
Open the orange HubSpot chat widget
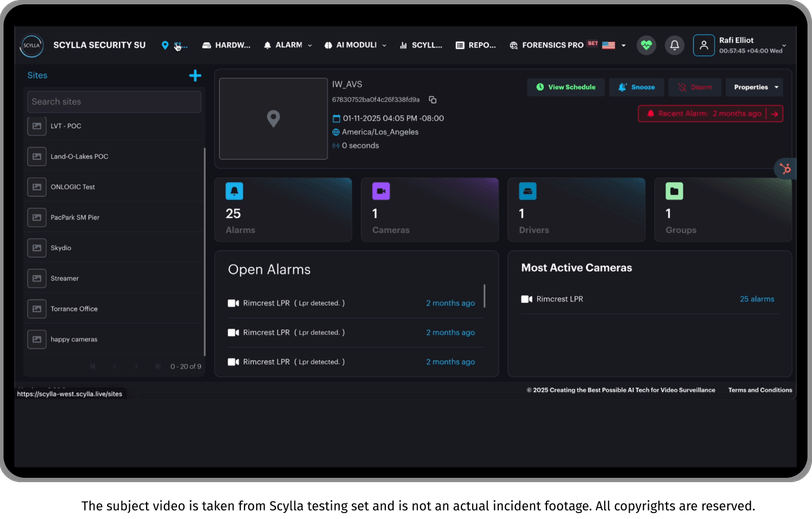[x=785, y=169]
